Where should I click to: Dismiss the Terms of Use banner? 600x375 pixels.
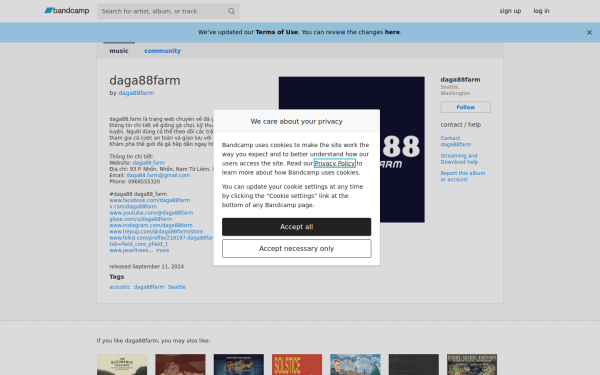click(589, 33)
